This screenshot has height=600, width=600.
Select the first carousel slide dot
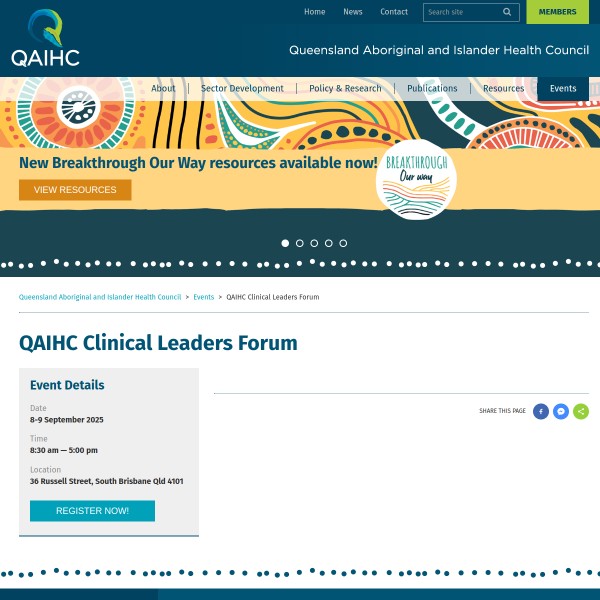coord(285,243)
